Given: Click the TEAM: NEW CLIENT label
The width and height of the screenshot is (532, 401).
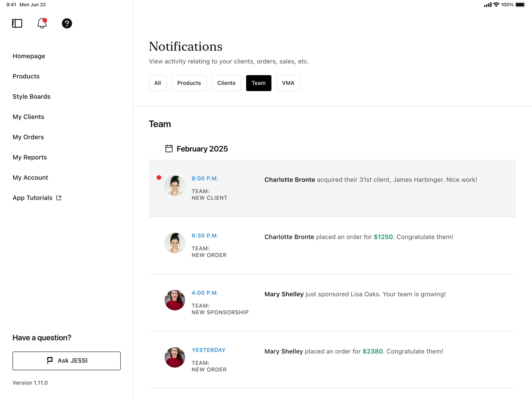Looking at the screenshot, I should tap(209, 195).
